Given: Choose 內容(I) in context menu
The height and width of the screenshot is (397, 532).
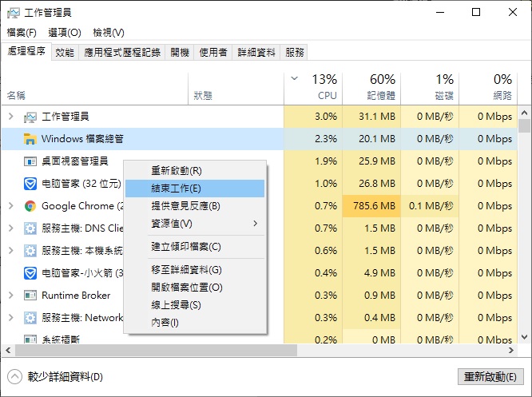Looking at the screenshot, I should [x=195, y=323].
